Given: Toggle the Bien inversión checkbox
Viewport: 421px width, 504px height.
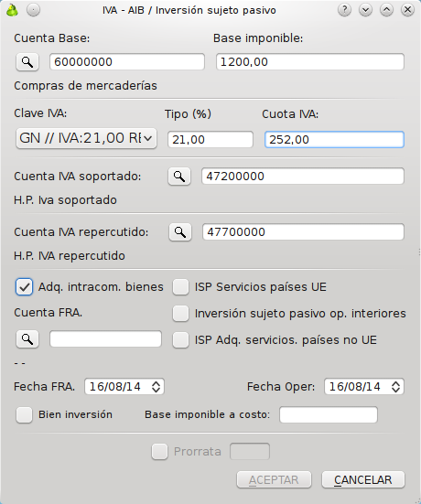Looking at the screenshot, I should click(x=24, y=414).
